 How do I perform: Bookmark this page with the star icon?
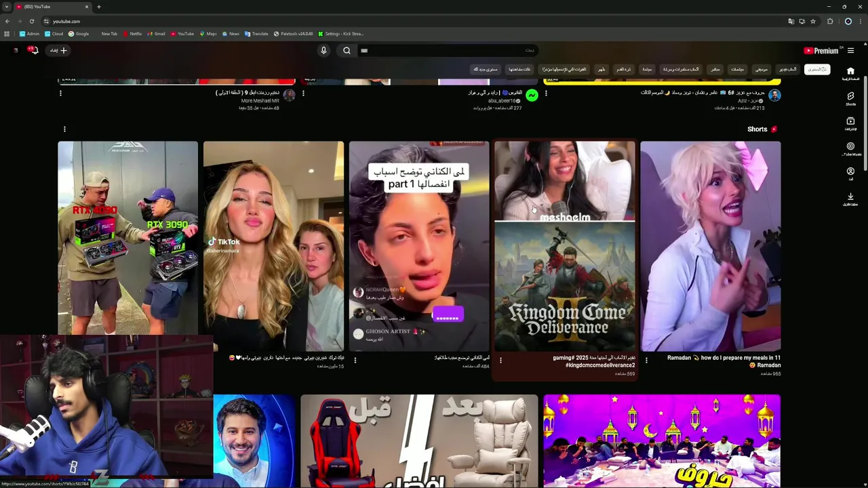tap(813, 21)
